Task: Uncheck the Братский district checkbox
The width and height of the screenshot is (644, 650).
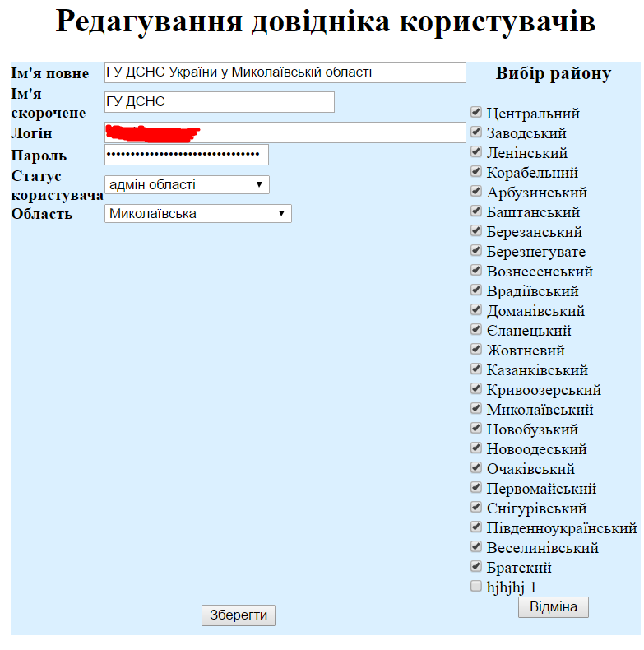Action: click(x=475, y=567)
